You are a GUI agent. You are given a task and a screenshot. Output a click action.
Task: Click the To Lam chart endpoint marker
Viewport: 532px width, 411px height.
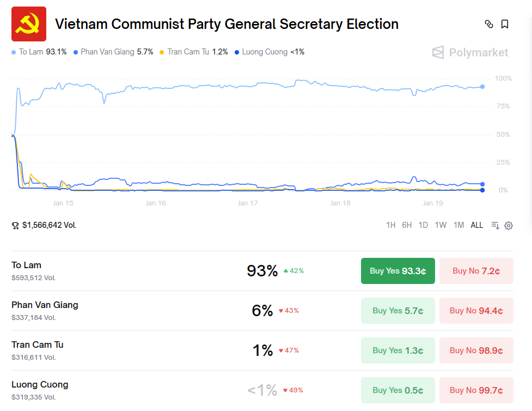tap(482, 87)
